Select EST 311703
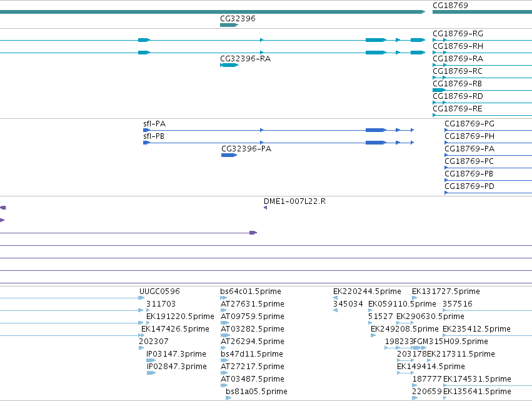Image resolution: width=532 pixels, height=401 pixels. [161, 304]
